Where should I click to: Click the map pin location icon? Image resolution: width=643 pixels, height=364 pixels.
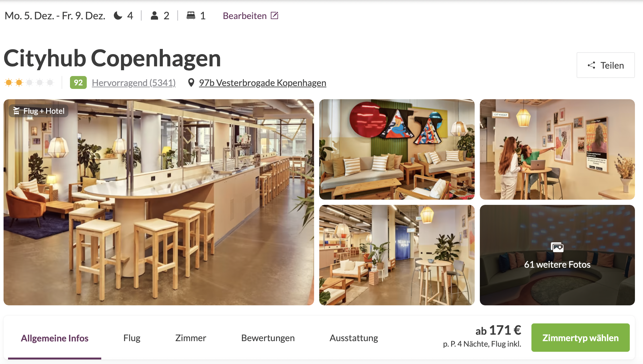[x=191, y=83]
